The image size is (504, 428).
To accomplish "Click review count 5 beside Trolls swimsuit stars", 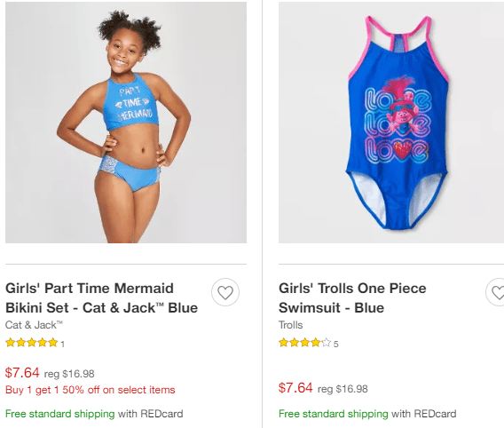I will [336, 344].
